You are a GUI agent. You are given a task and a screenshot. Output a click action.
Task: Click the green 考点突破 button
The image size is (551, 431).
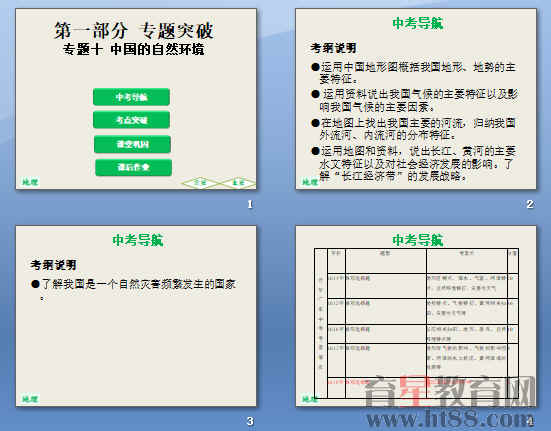[x=131, y=120]
